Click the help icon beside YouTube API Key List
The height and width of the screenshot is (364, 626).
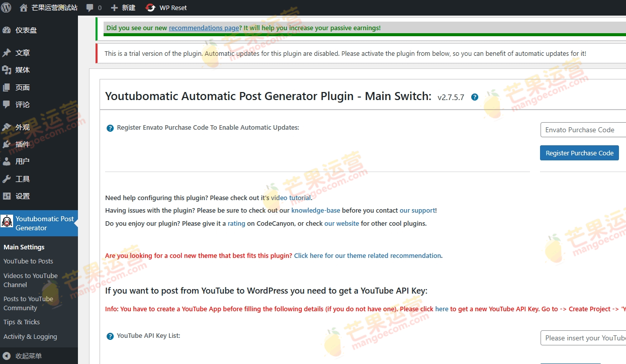[110, 336]
